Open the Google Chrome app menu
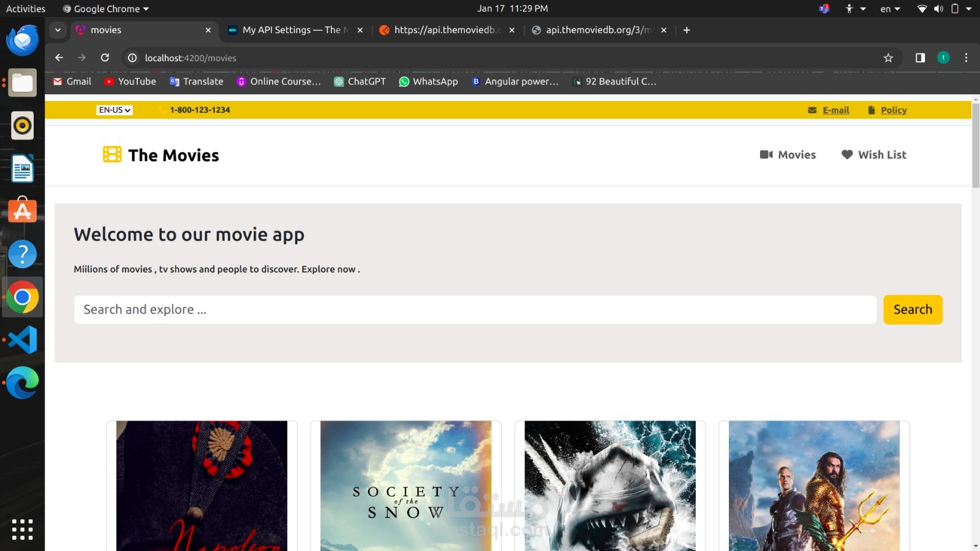 coord(105,9)
